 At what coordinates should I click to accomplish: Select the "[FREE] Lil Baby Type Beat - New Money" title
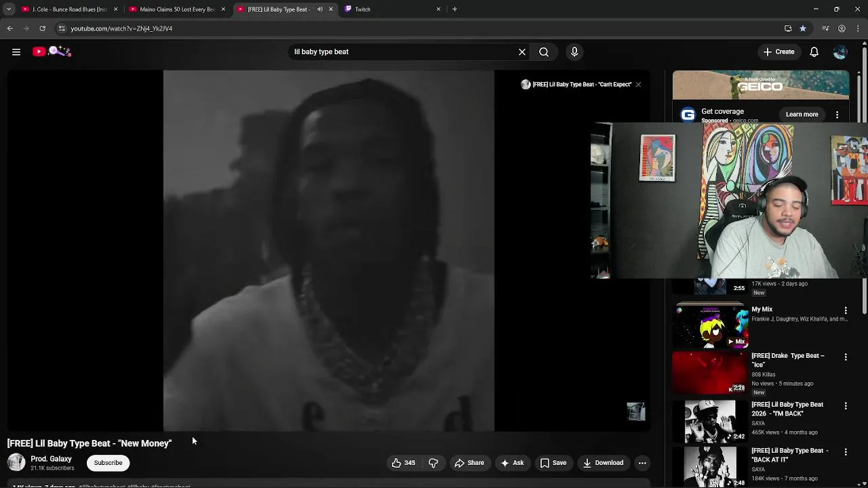point(90,443)
